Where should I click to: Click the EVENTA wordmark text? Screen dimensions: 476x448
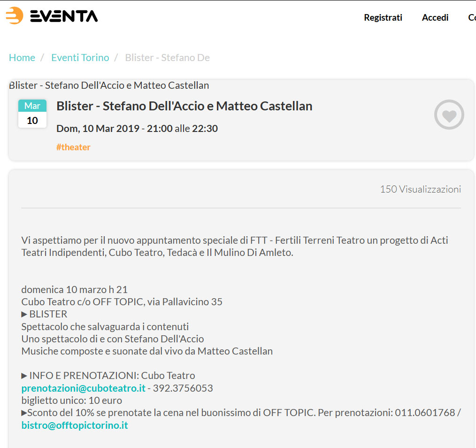pyautogui.click(x=64, y=16)
